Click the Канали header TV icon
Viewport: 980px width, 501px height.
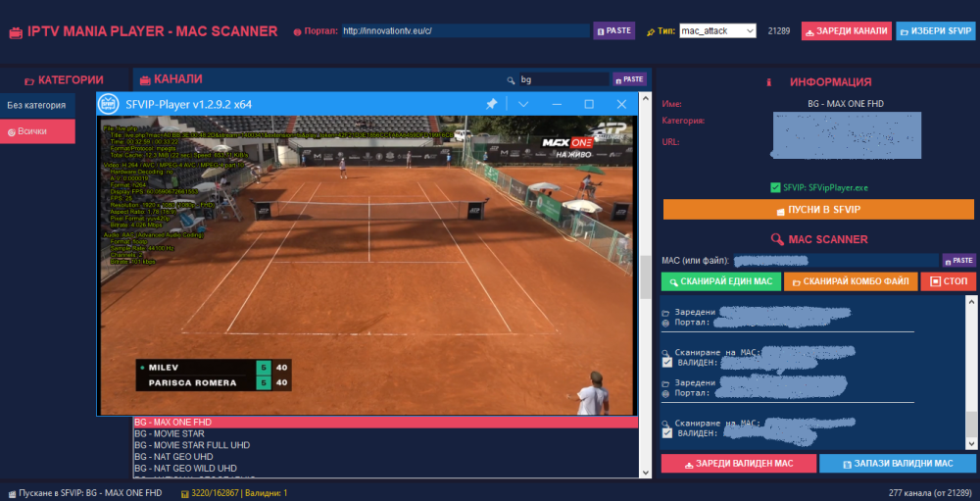click(x=145, y=80)
